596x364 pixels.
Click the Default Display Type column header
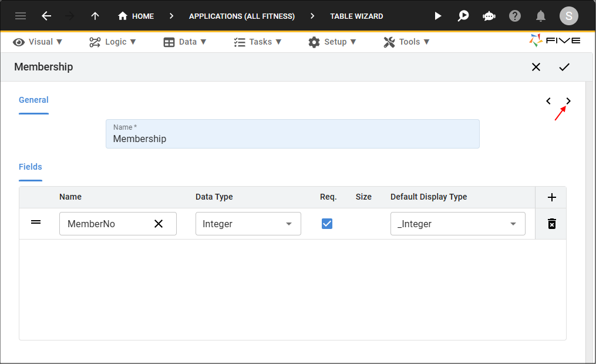click(429, 197)
